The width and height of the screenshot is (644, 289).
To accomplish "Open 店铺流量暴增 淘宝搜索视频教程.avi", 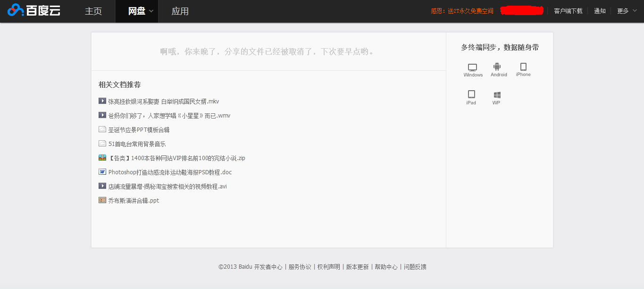I will point(167,187).
